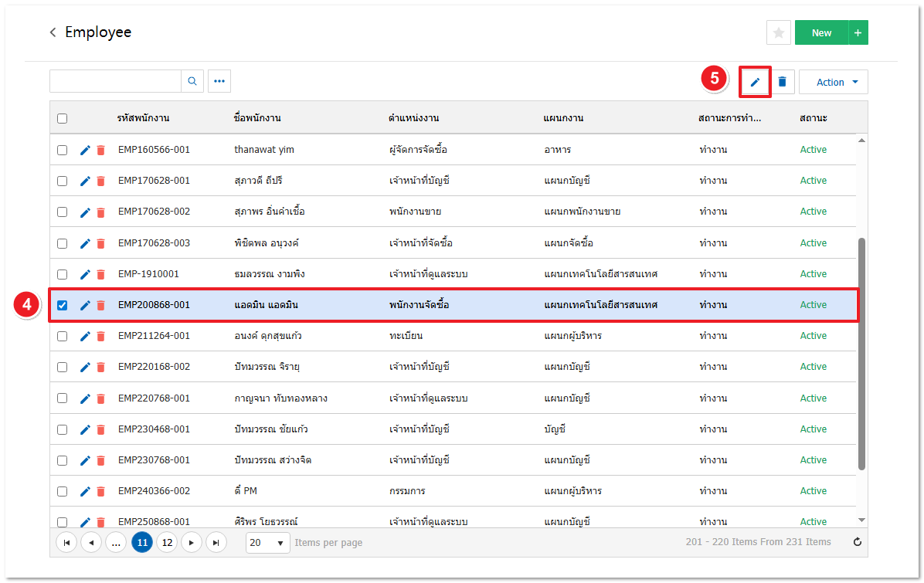
Task: Uncheck the EMP200868-001 row checkbox
Action: (x=63, y=305)
